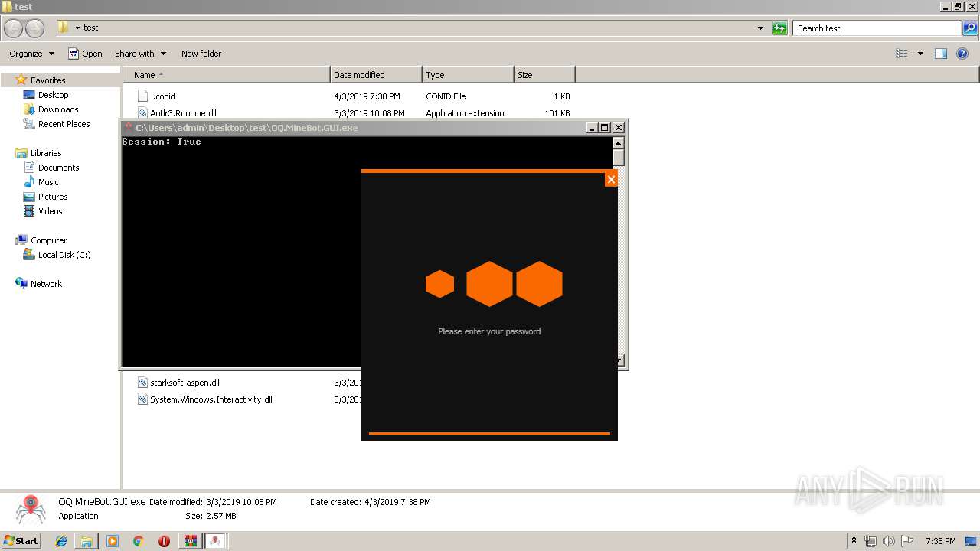Click the search magnifier button
980x551 pixels.
pyautogui.click(x=969, y=28)
